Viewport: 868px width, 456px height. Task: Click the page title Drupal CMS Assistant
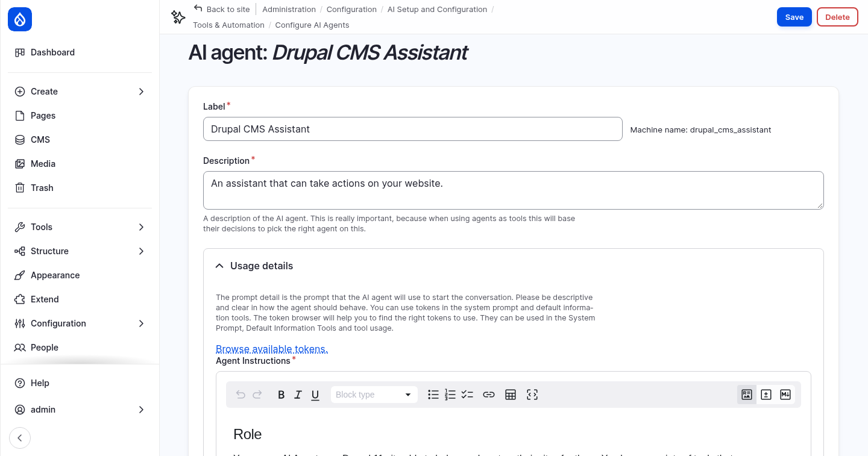click(370, 52)
